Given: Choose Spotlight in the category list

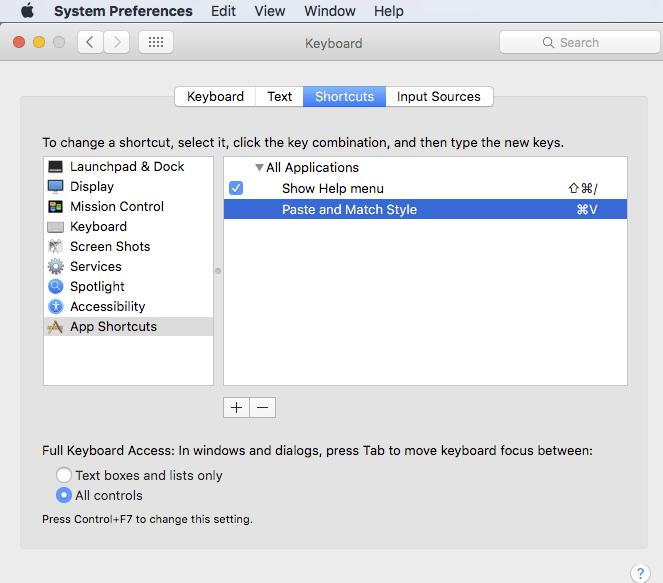Looking at the screenshot, I should 129,286.
